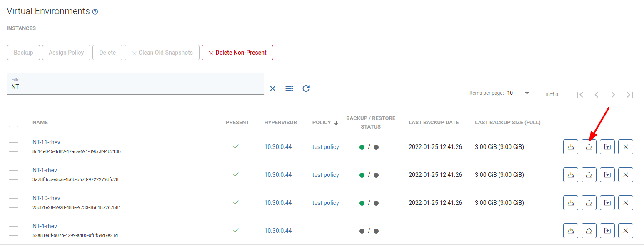644x247 pixels.
Task: Open the Items per page dropdown
Action: pyautogui.click(x=519, y=93)
